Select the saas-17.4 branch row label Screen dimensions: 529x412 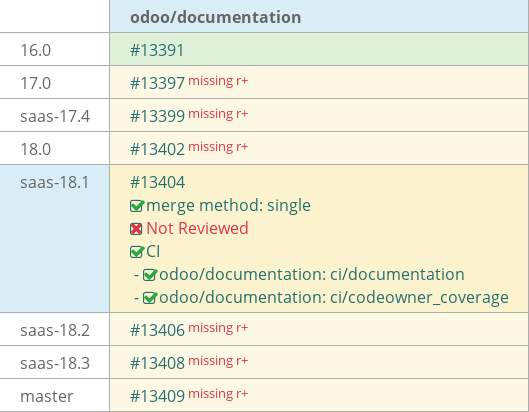[x=55, y=116]
